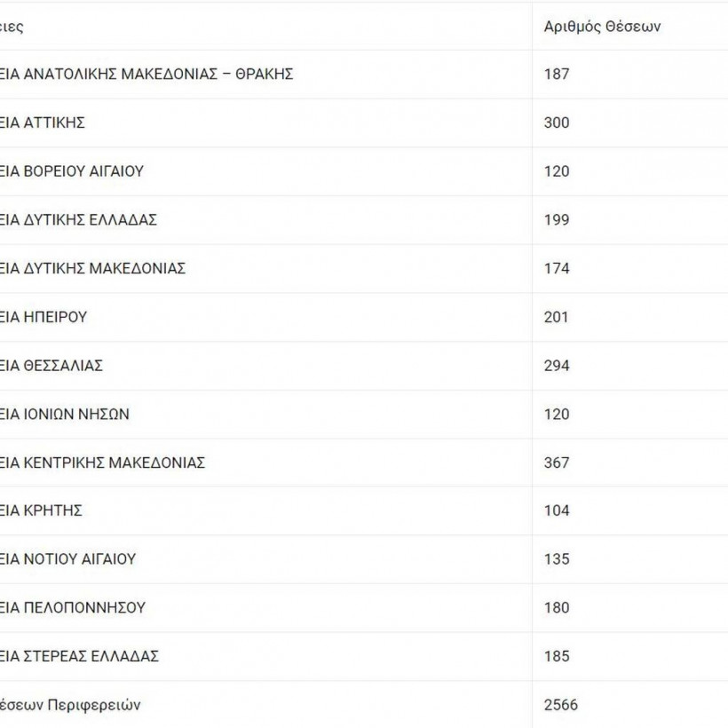Click the value 199 cell
Screen dimensions: 728x728
pos(557,220)
